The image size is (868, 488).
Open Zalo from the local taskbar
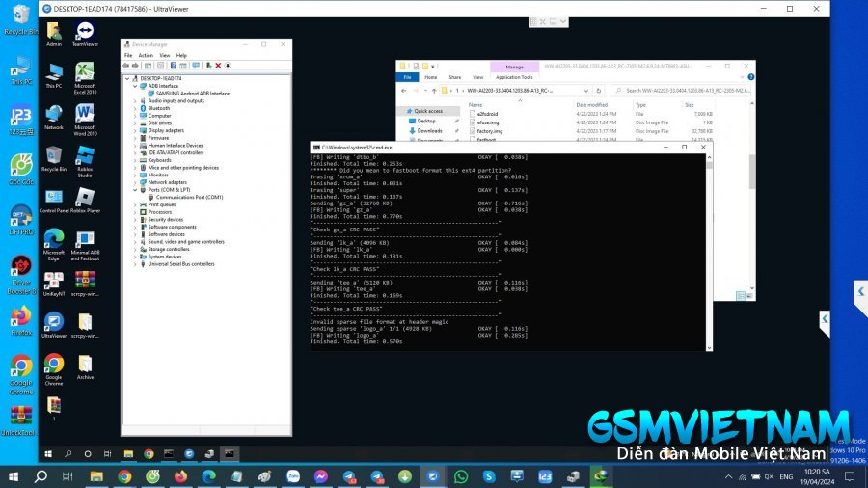click(x=293, y=476)
